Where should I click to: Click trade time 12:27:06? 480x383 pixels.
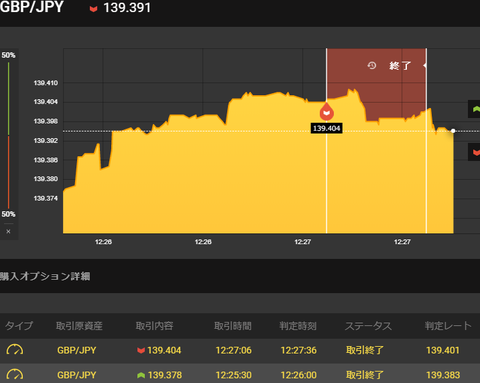233,350
